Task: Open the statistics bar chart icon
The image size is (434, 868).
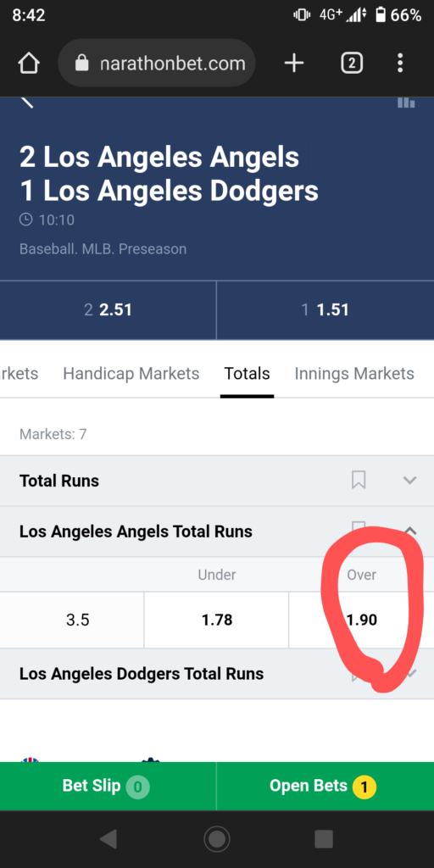Action: (x=406, y=103)
